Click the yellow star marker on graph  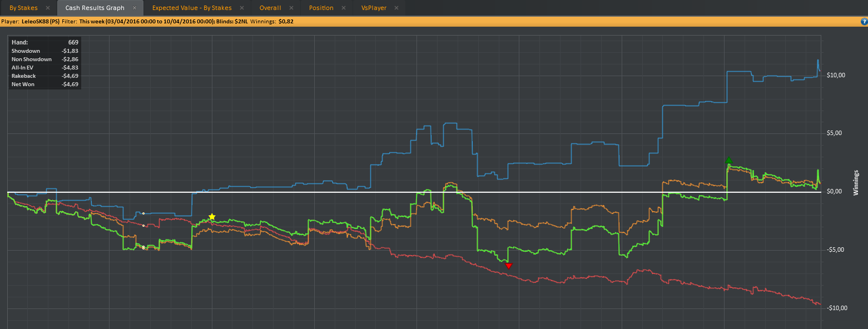click(212, 217)
